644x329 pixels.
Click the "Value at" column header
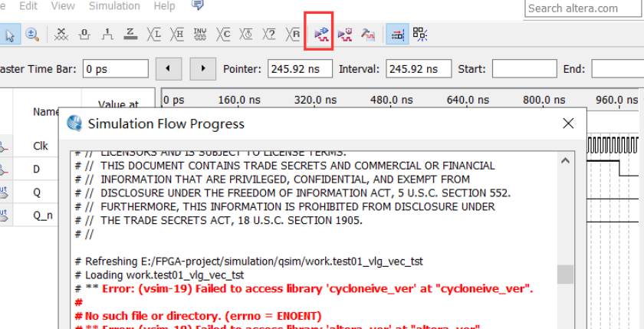click(118, 105)
